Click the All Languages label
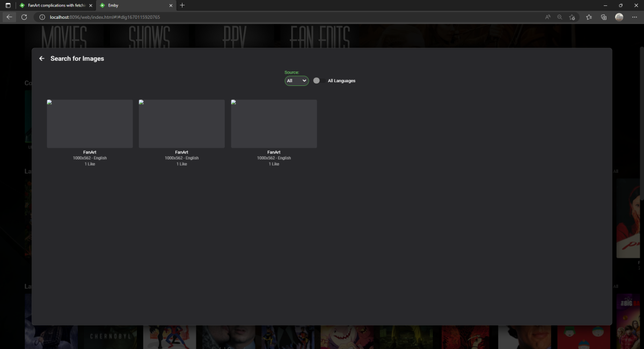 coord(342,81)
